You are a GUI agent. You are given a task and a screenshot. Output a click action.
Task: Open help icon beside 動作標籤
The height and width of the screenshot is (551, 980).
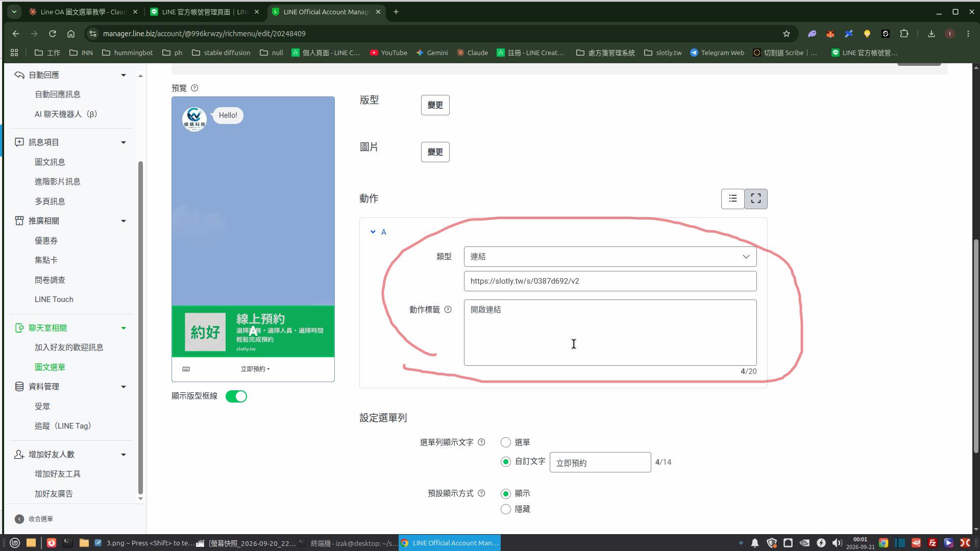[x=448, y=310]
